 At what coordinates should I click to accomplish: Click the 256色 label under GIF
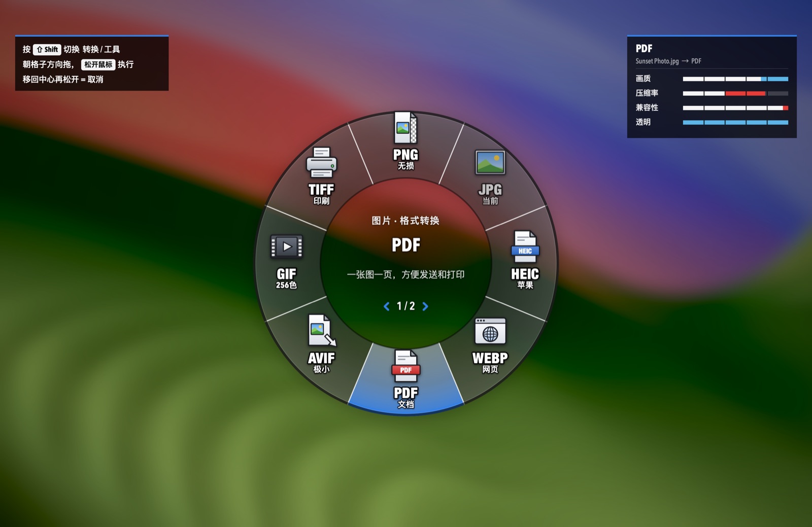[286, 285]
